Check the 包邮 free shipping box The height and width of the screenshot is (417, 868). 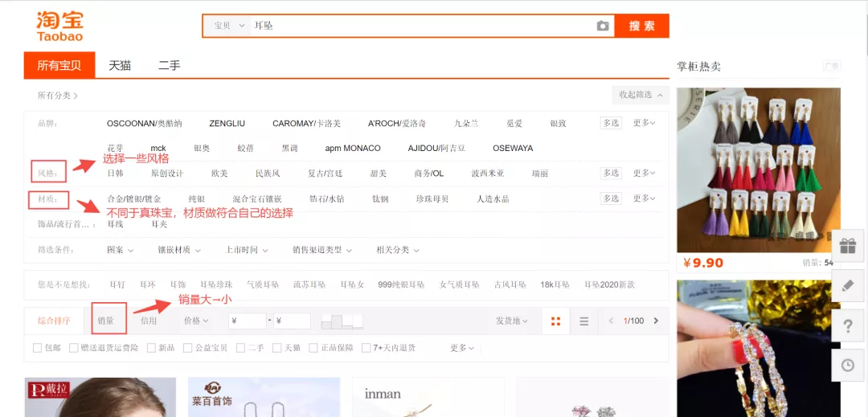(37, 348)
